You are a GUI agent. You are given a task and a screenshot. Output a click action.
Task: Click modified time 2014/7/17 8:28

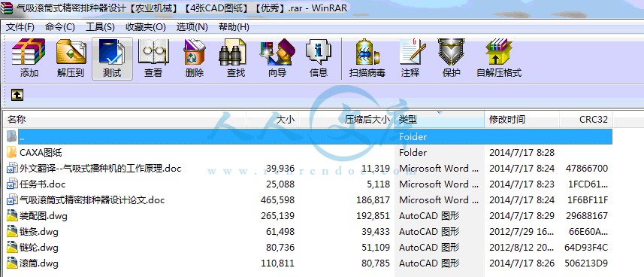click(x=522, y=153)
